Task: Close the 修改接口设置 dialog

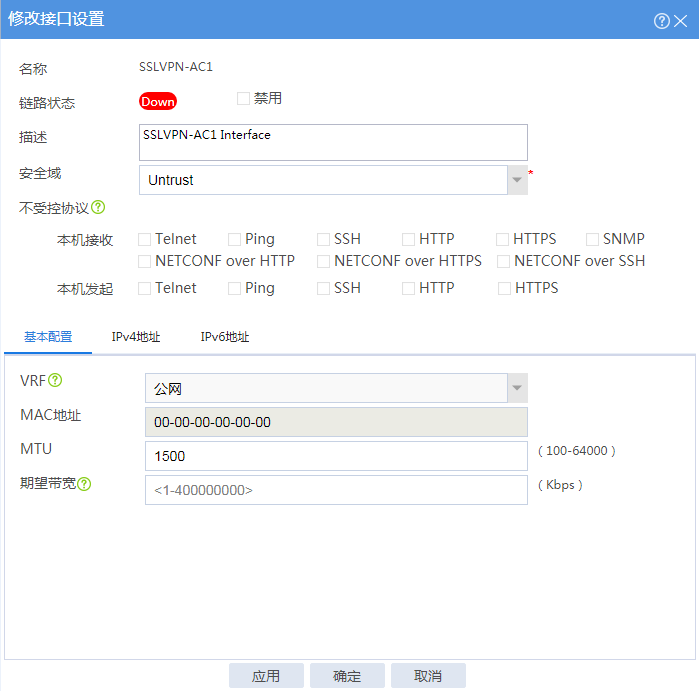Action: tap(681, 21)
